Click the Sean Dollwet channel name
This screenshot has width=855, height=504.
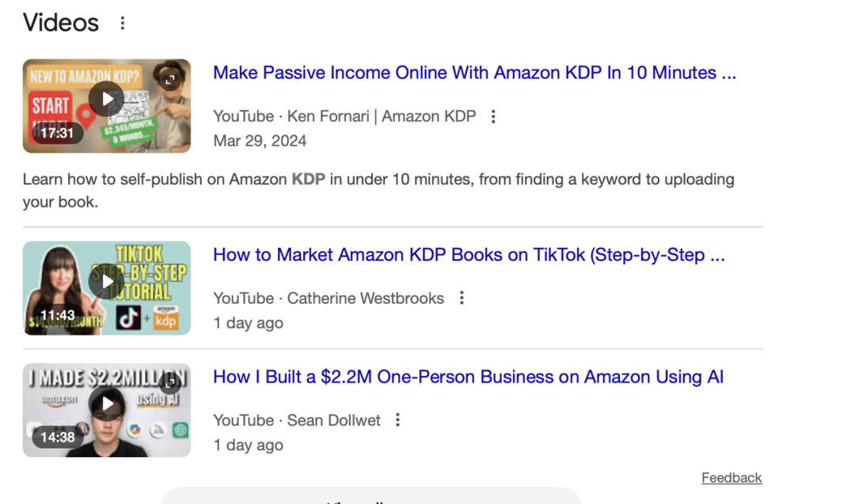(x=333, y=420)
